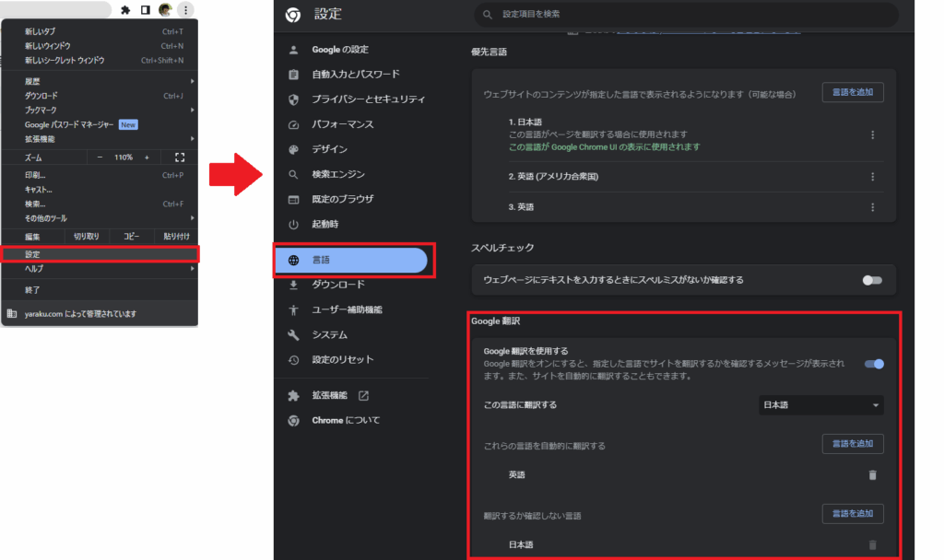Click the プライバシーとセキュリティ shield icon
This screenshot has height=560, width=944.
pyautogui.click(x=293, y=99)
